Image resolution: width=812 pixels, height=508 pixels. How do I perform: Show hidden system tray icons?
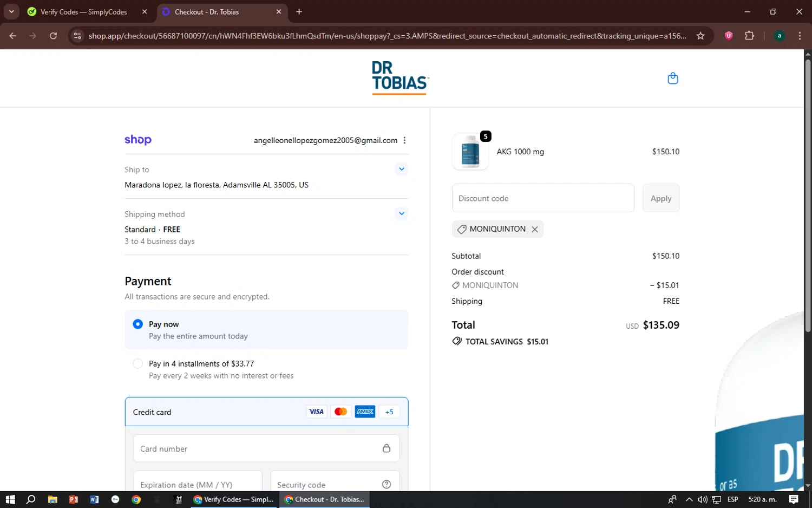pyautogui.click(x=689, y=499)
